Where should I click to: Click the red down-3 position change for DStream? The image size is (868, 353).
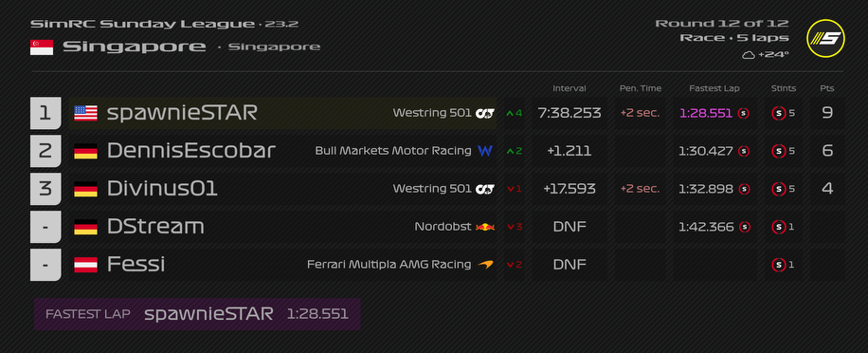pos(515,227)
